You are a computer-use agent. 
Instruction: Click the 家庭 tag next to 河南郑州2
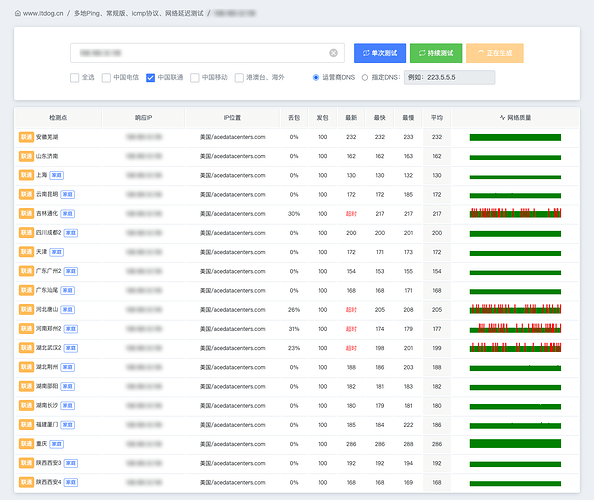pos(70,329)
